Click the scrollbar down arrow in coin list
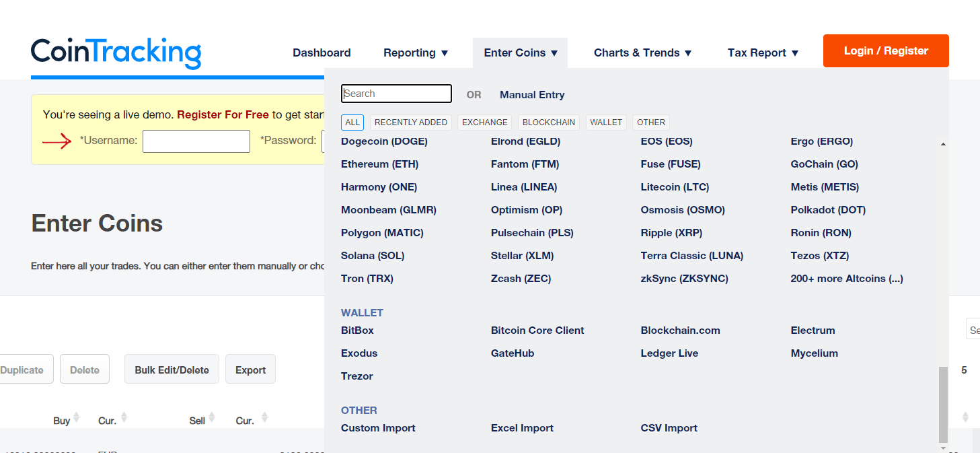The width and height of the screenshot is (980, 453). coord(943,448)
